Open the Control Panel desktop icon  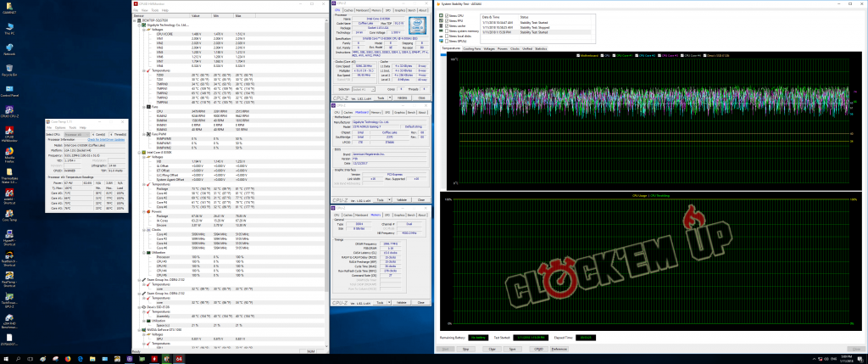click(x=9, y=89)
